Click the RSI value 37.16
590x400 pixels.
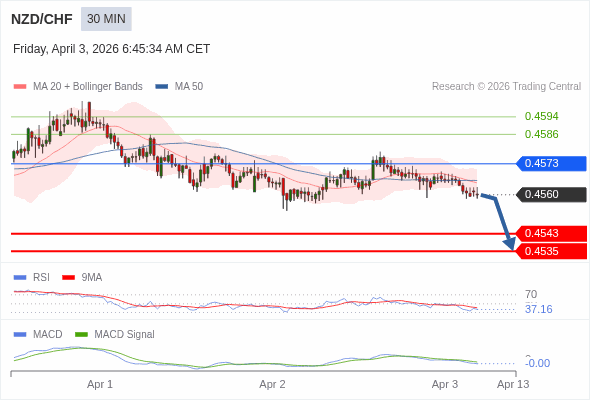tap(538, 309)
